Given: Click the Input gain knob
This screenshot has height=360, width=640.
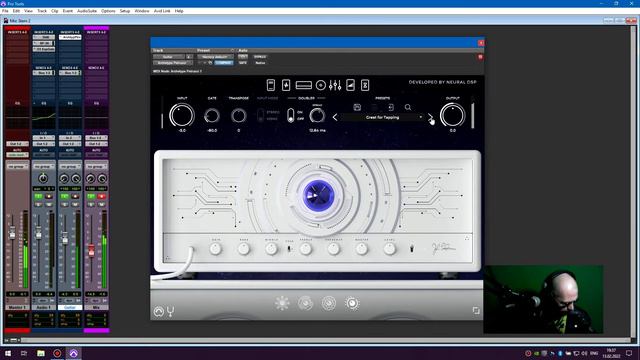Looking at the screenshot, I should 182,115.
